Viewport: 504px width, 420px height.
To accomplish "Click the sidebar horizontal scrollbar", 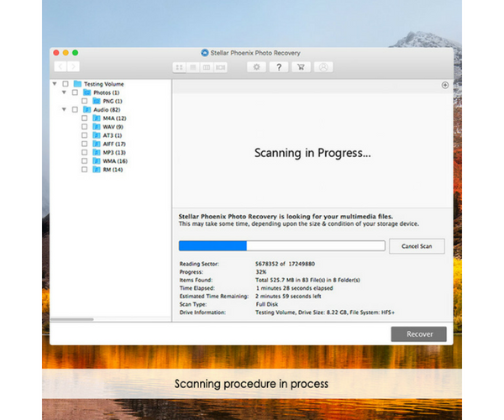I will tap(72, 319).
